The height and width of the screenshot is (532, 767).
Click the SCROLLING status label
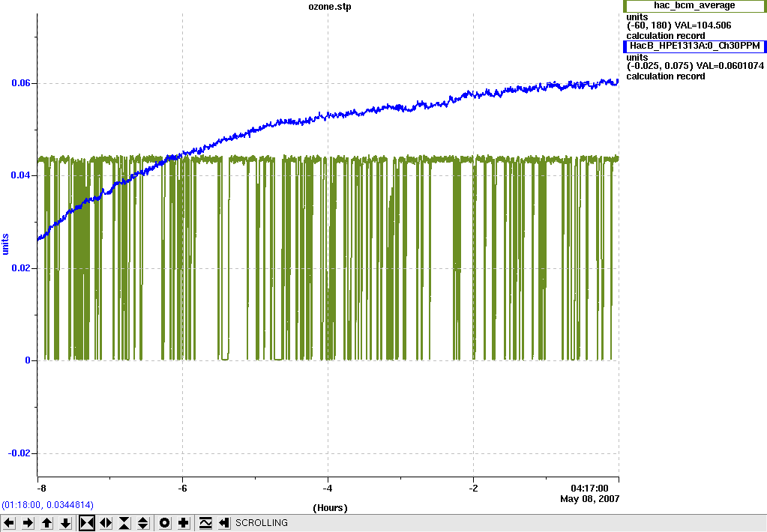coord(262,523)
